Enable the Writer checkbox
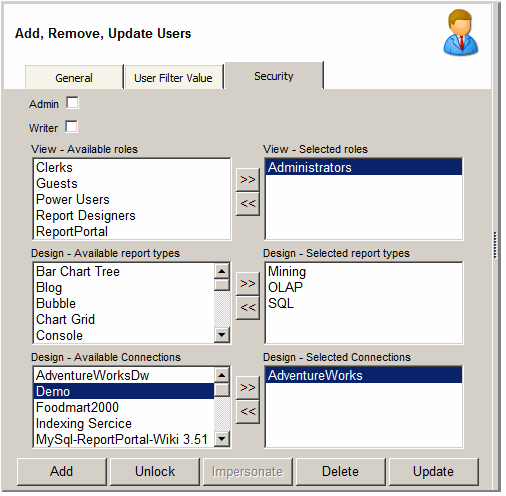Viewport: 506px width, 496px height. [71, 127]
